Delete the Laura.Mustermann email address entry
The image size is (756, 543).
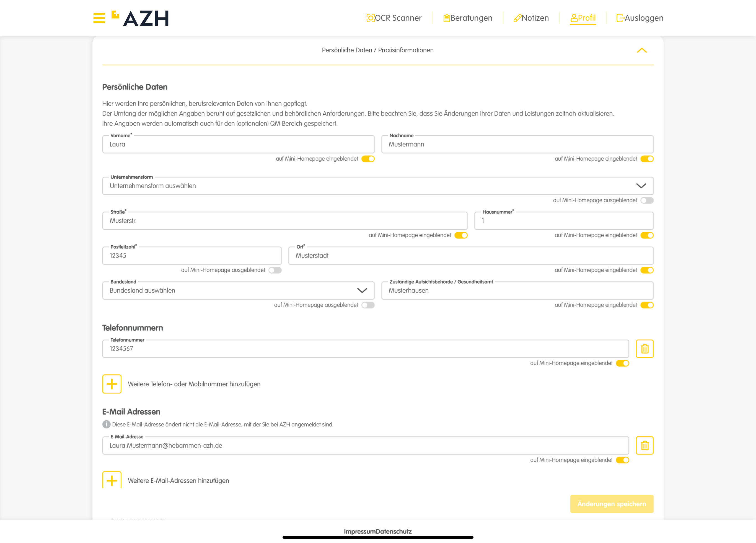(x=644, y=445)
